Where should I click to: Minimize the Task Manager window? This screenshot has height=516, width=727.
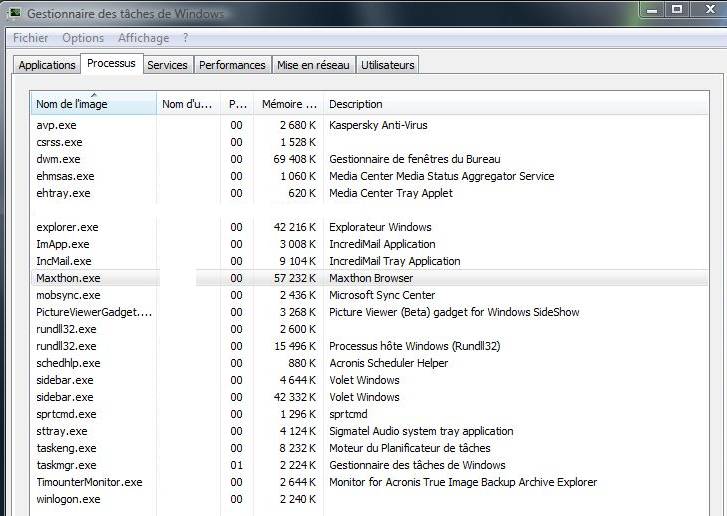pos(653,10)
